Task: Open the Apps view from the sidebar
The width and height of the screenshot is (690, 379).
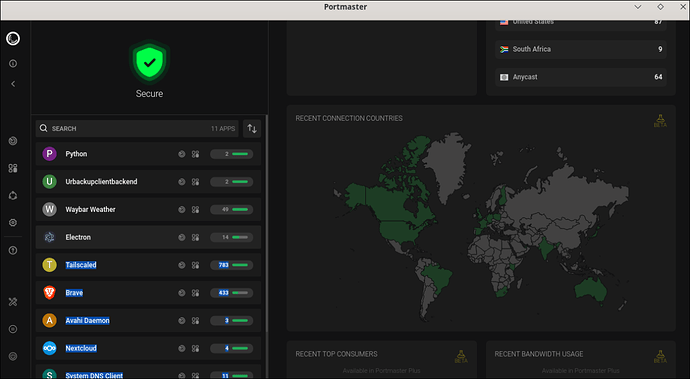Action: click(x=13, y=168)
